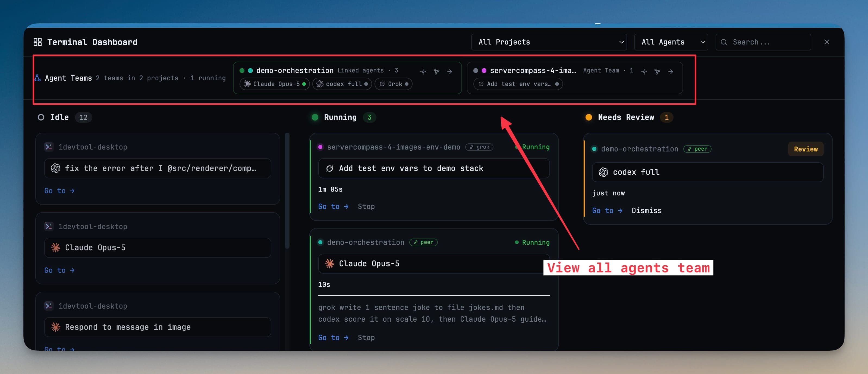Select the Claude Opus-5 agent chip

[x=275, y=84]
